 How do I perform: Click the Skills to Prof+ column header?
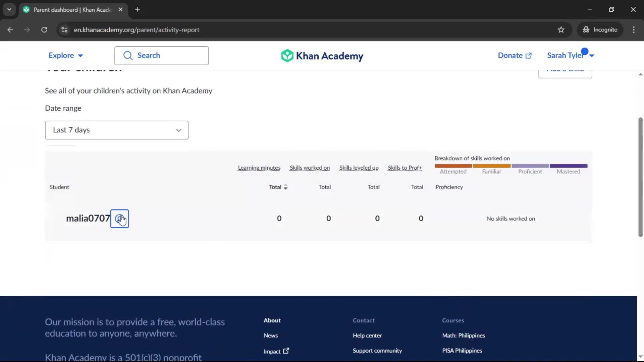(x=405, y=168)
